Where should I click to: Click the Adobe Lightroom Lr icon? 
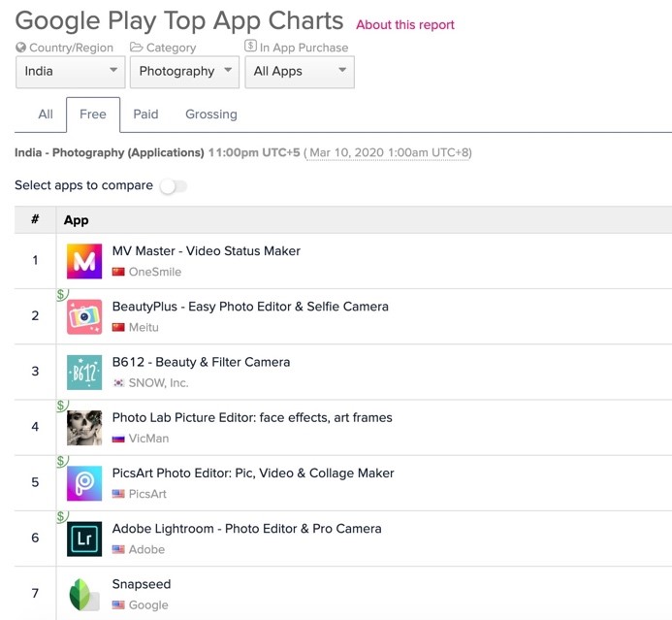coord(84,538)
